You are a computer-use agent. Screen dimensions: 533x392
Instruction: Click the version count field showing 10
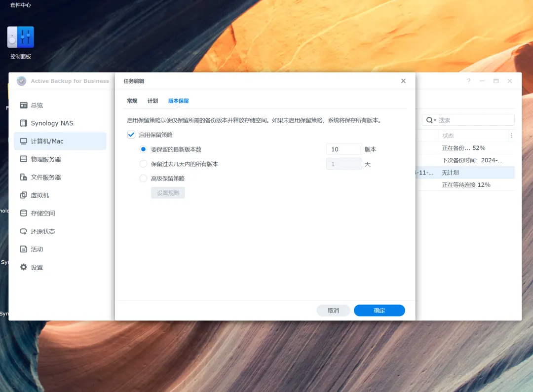(344, 149)
